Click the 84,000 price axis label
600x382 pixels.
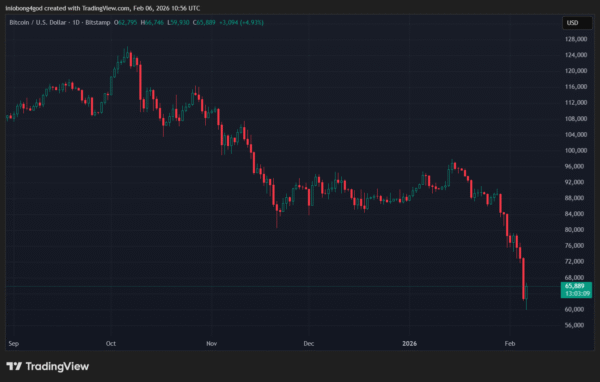click(574, 214)
